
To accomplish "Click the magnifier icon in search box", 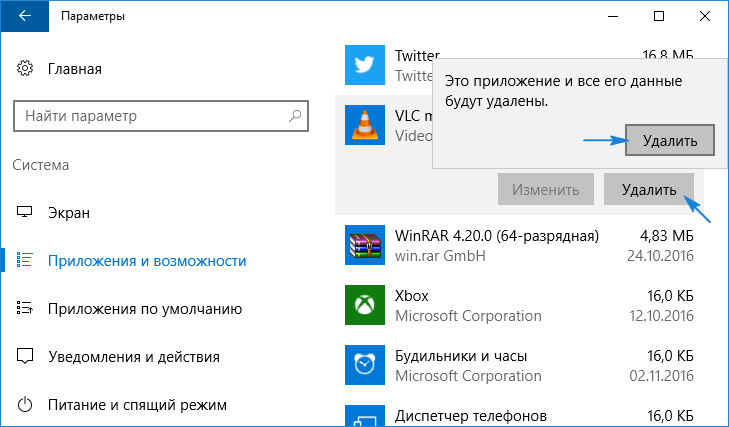I will click(x=295, y=116).
